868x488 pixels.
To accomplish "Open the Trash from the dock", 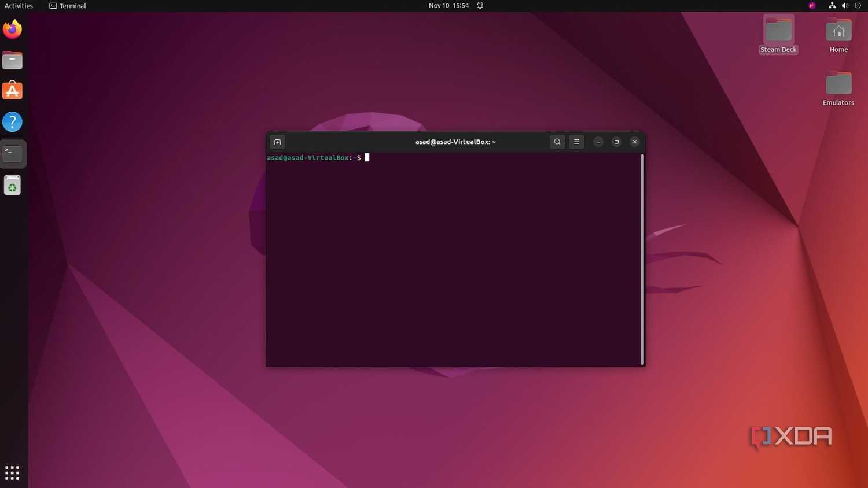I will pyautogui.click(x=12, y=185).
